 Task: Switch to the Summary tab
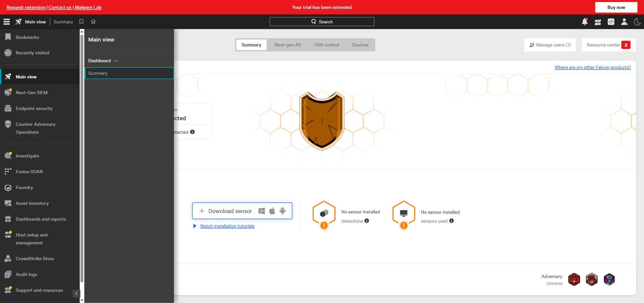[x=251, y=45]
